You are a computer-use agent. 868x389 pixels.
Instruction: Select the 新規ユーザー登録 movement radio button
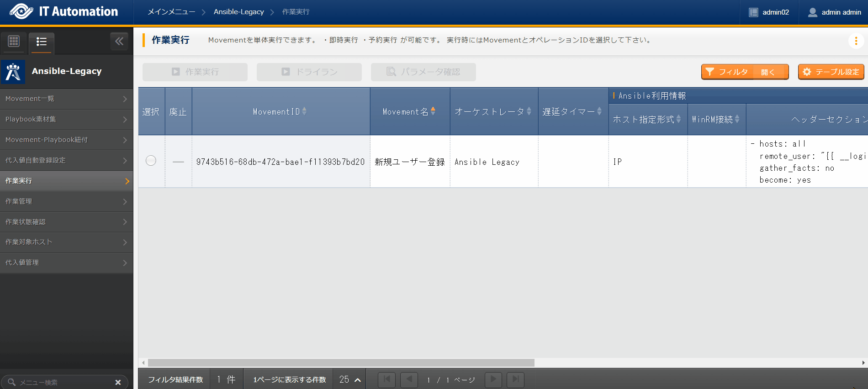(x=151, y=161)
